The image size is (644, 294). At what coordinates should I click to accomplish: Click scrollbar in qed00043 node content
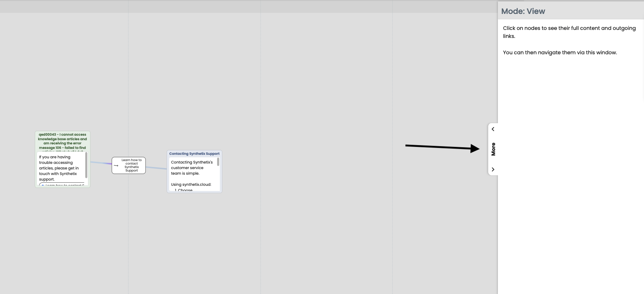click(x=86, y=165)
